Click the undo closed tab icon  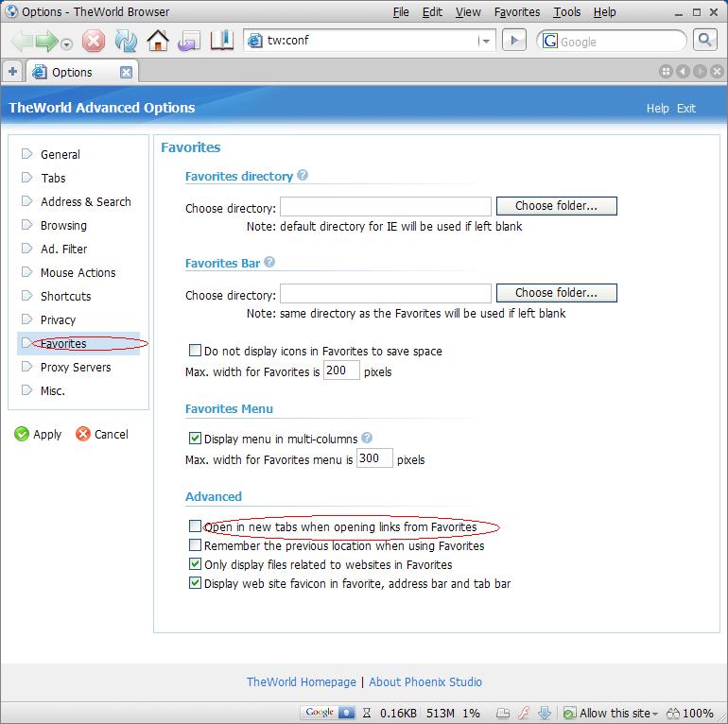click(189, 41)
